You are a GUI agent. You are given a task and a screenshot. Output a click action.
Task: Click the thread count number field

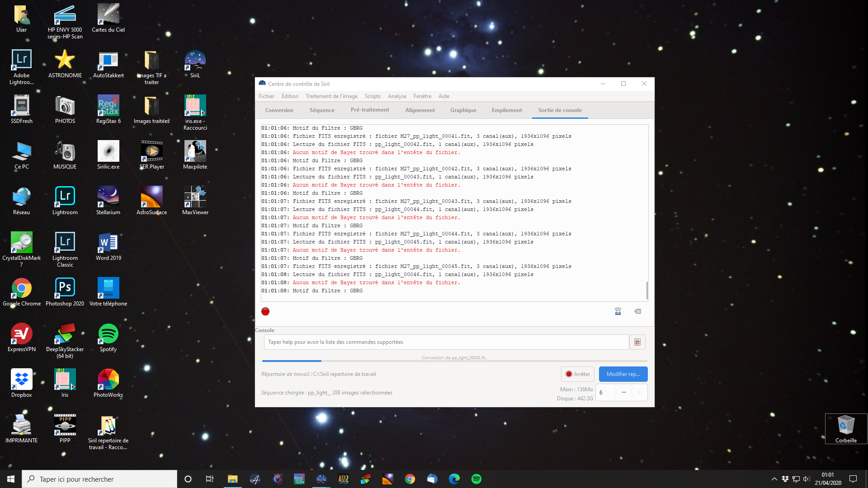[606, 392]
